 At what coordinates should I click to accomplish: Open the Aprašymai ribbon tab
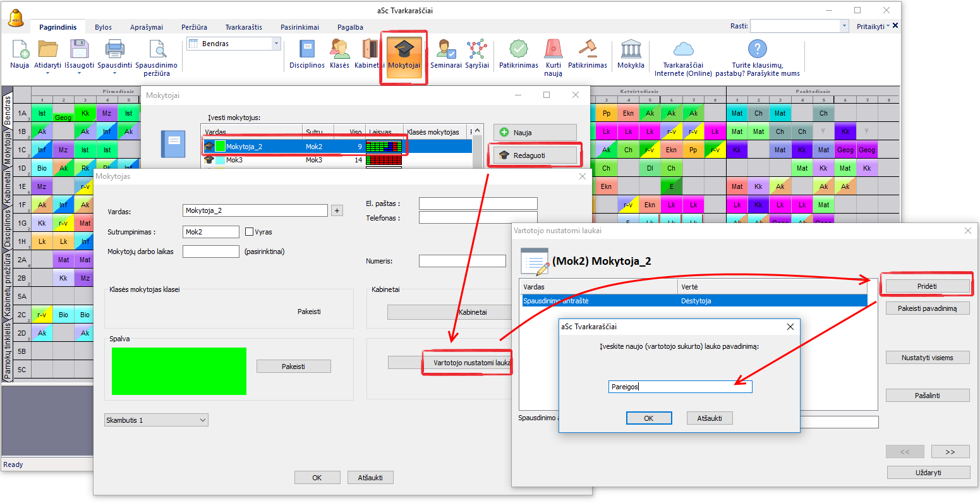tap(146, 27)
